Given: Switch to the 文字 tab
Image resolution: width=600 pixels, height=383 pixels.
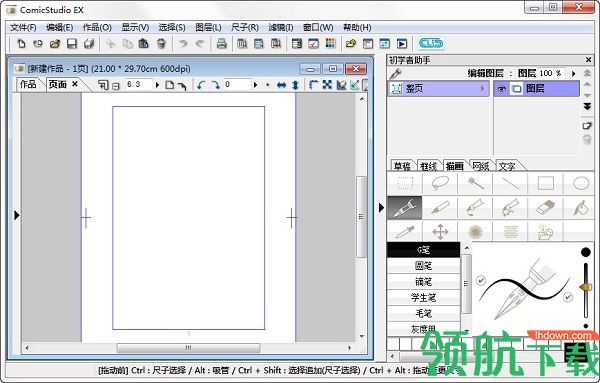Looking at the screenshot, I should pos(507,166).
